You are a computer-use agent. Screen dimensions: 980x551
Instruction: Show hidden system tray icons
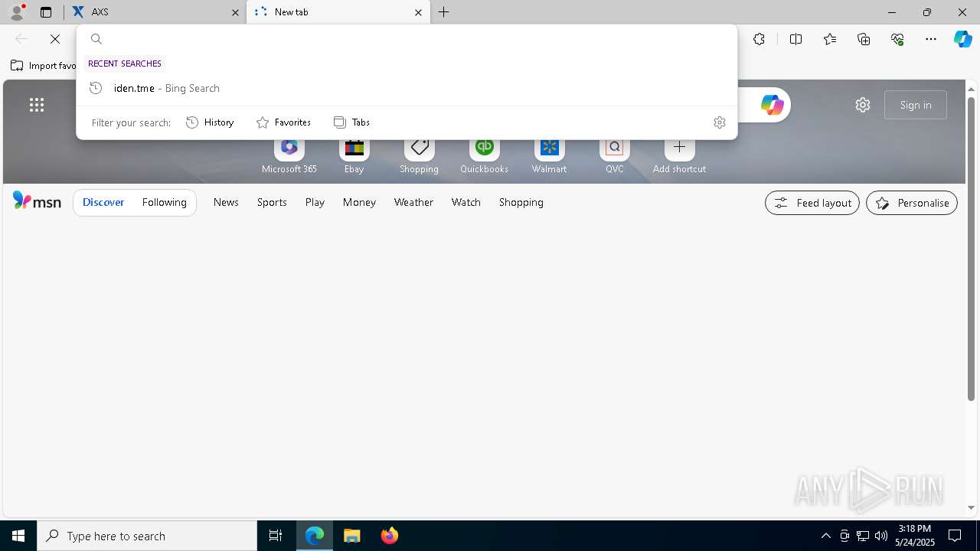click(825, 536)
